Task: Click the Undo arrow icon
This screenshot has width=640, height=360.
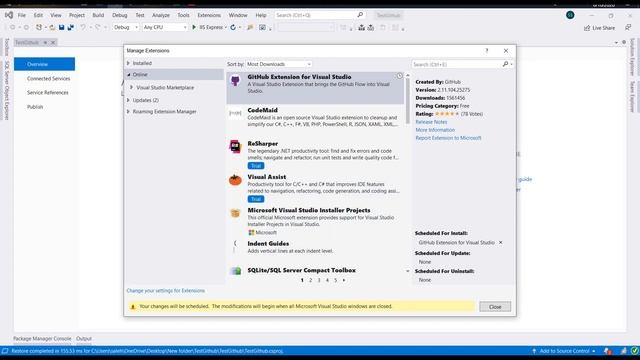Action: pyautogui.click(x=83, y=27)
